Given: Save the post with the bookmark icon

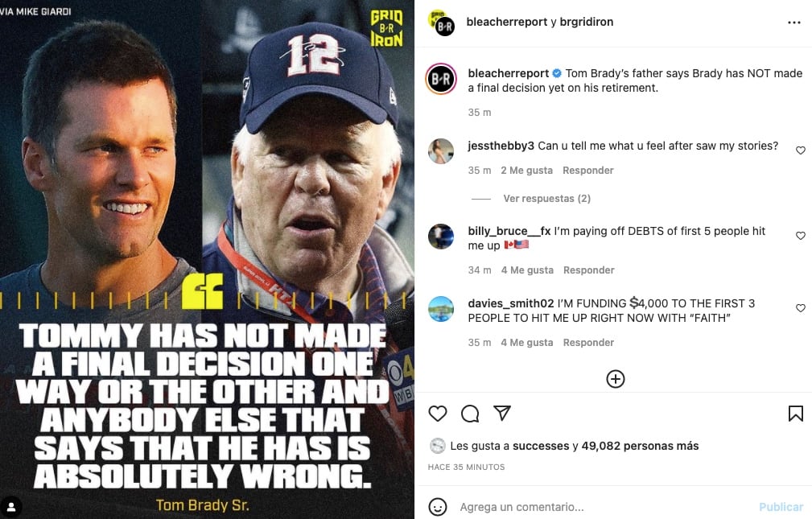Looking at the screenshot, I should 795,413.
